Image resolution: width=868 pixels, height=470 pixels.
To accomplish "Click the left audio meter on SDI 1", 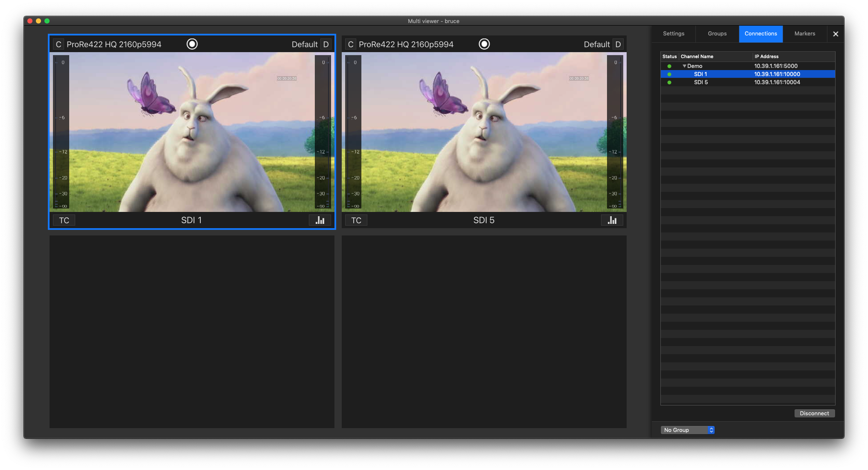I will (61, 132).
